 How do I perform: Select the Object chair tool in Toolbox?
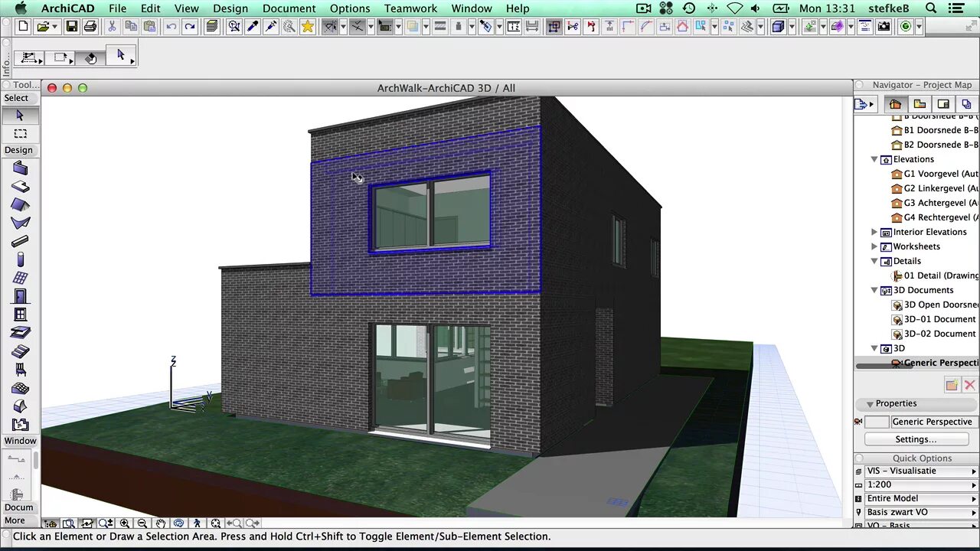[x=20, y=370]
